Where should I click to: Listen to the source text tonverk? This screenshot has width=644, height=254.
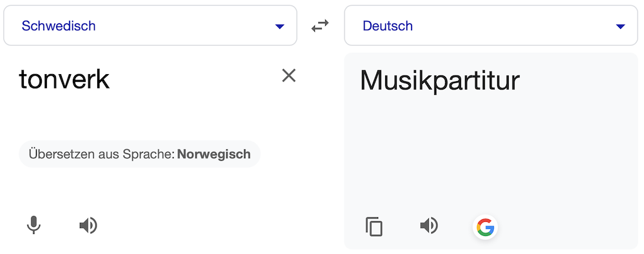click(x=88, y=226)
